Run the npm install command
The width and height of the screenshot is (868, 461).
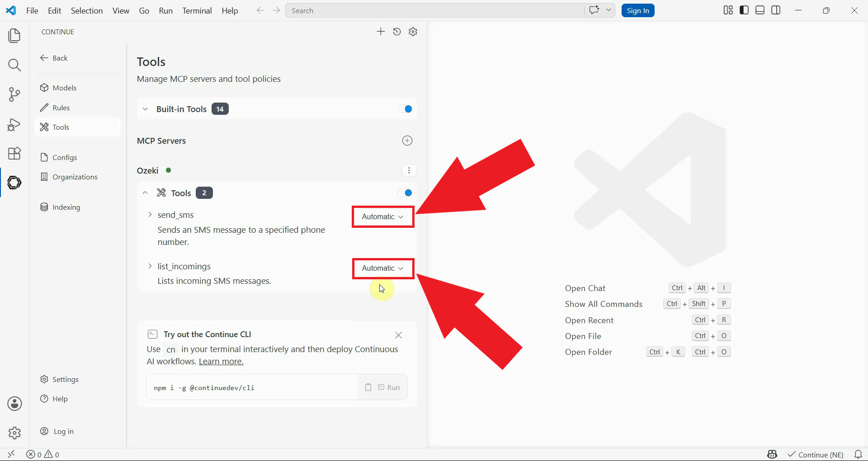coord(389,387)
